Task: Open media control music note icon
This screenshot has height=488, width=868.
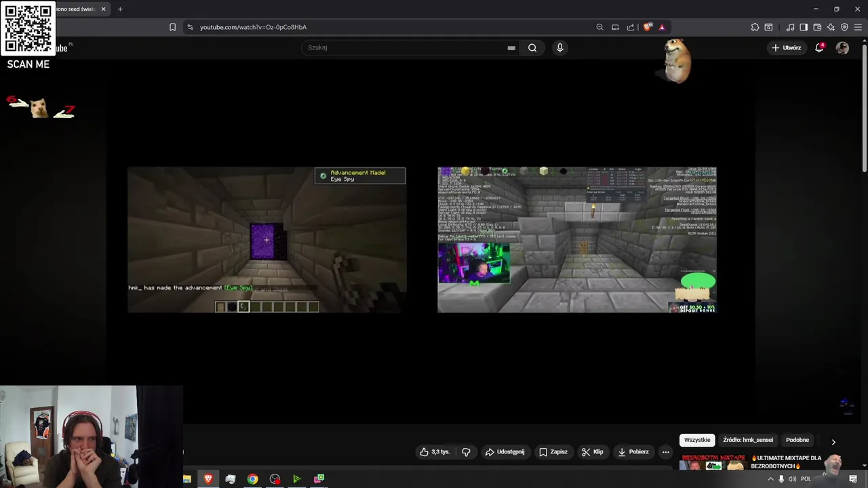Action: 790,27
